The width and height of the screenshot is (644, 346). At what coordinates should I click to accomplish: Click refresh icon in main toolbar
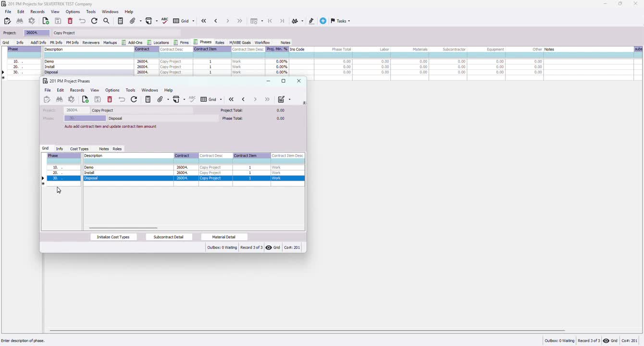(x=95, y=21)
